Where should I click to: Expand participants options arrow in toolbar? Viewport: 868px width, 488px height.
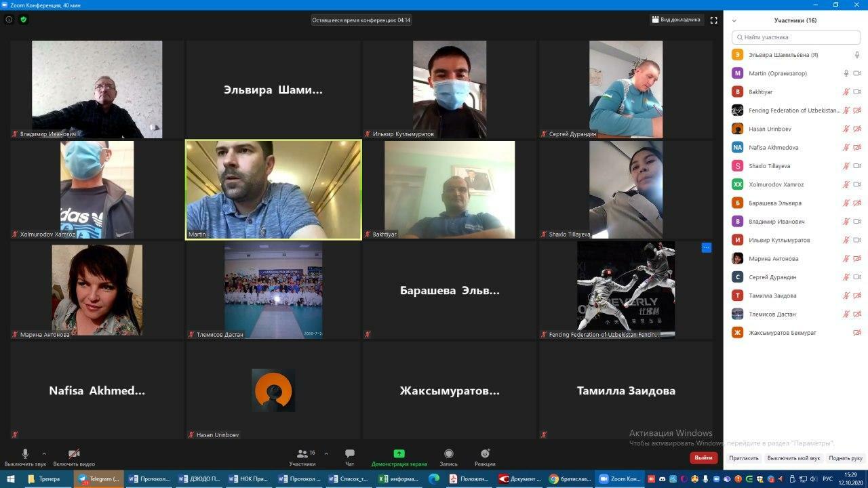(x=326, y=453)
